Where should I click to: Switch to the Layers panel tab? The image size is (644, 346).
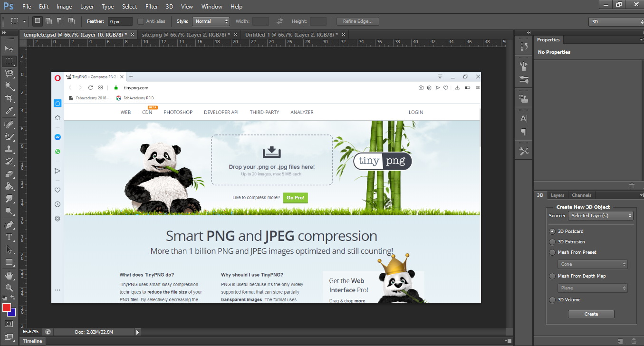[557, 195]
